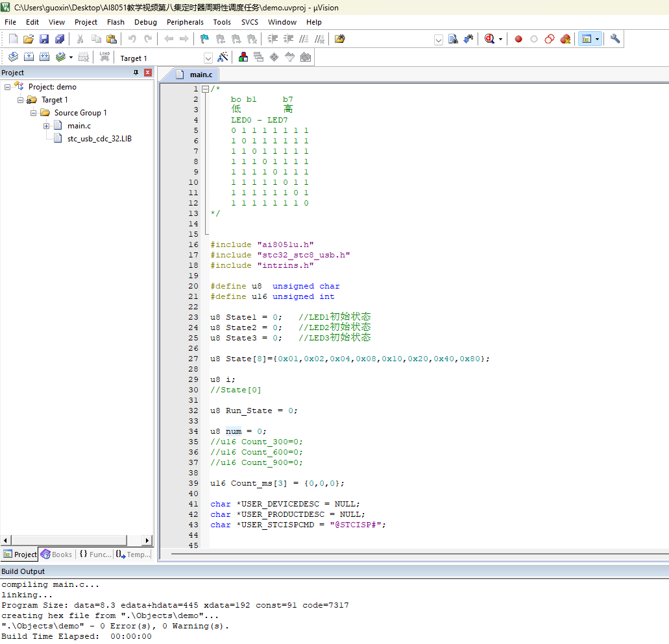Switch to the Functions tab
Screen dimensions: 669x644
(x=95, y=555)
